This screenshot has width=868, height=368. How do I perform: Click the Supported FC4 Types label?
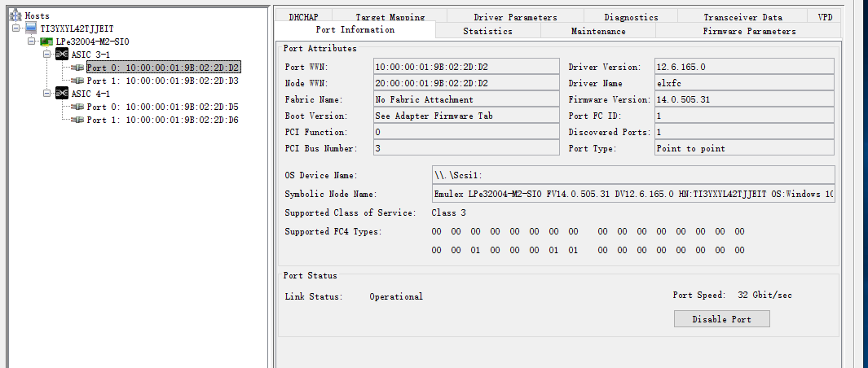[x=333, y=231]
